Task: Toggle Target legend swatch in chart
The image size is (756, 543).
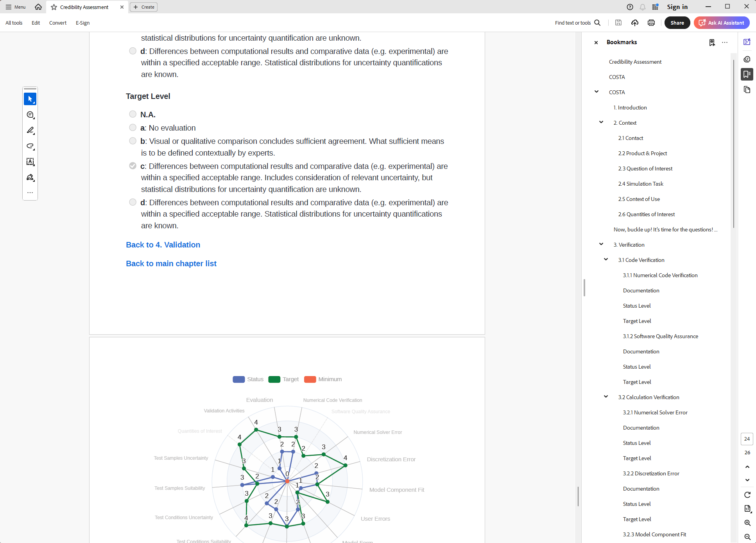Action: pyautogui.click(x=274, y=379)
